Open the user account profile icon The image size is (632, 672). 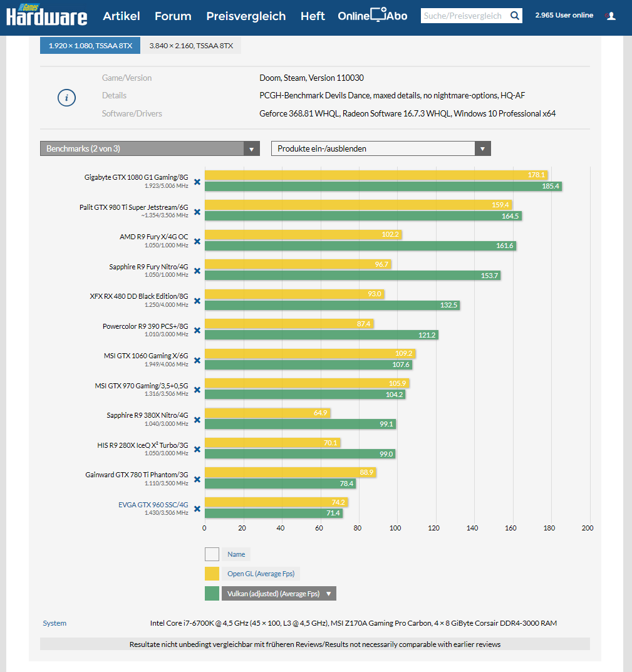[611, 16]
